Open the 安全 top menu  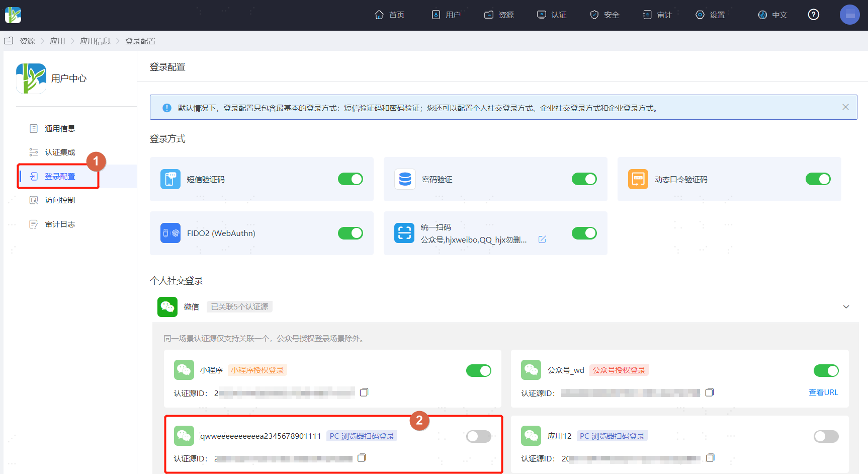[x=604, y=15]
